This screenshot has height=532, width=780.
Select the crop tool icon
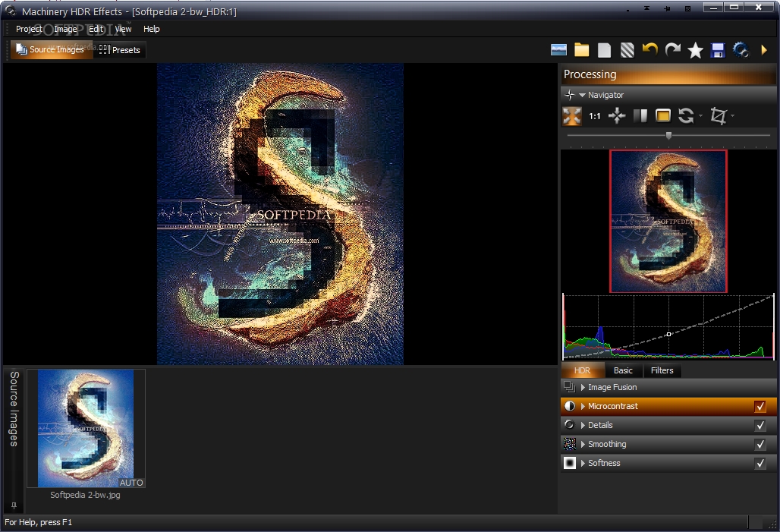coord(719,116)
